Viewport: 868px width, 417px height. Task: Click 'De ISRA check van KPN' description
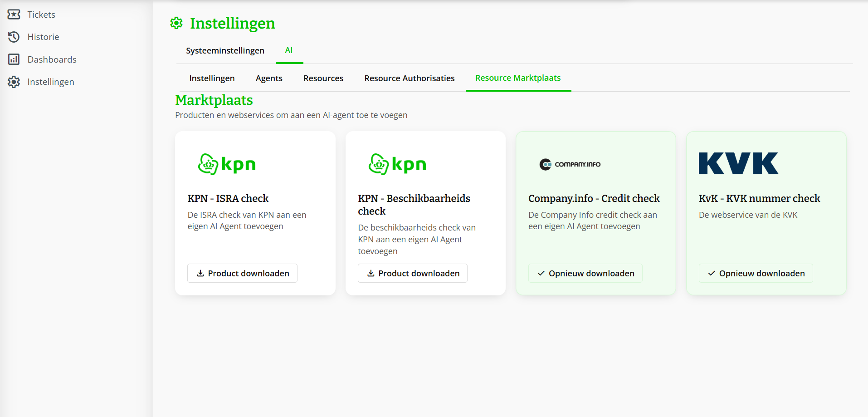pyautogui.click(x=247, y=221)
